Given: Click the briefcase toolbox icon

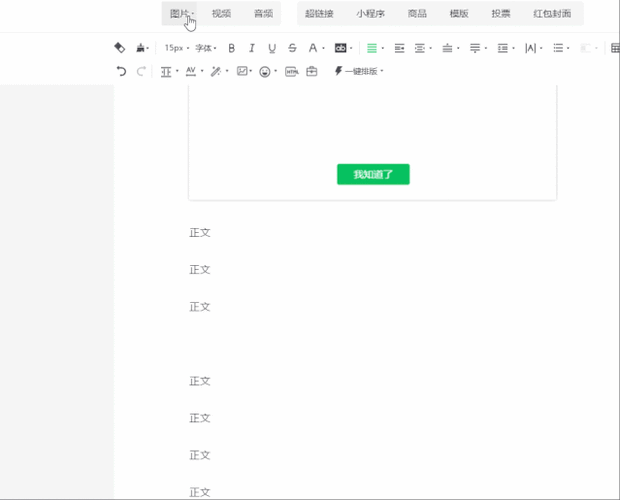Looking at the screenshot, I should click(x=312, y=71).
